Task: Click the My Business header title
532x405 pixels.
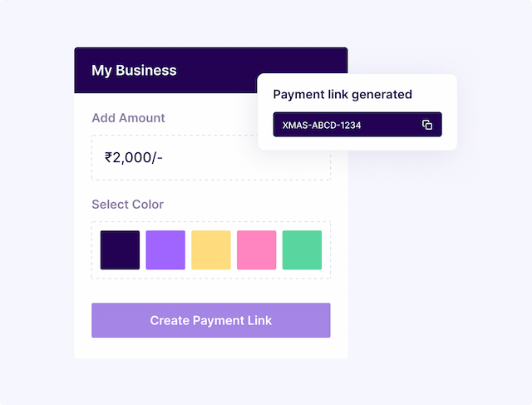Action: click(x=134, y=71)
